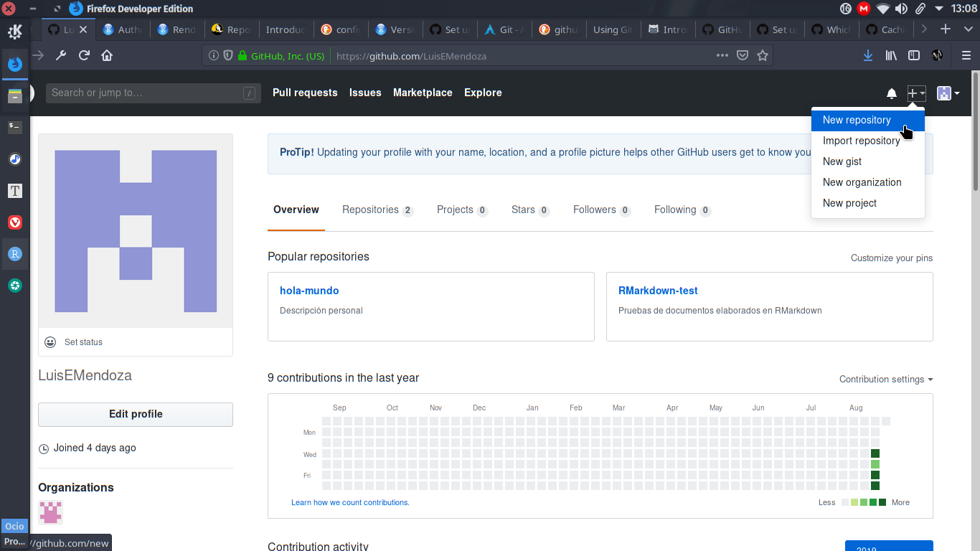980x551 pixels.
Task: Open the user avatar dropdown menu
Action: click(x=948, y=93)
